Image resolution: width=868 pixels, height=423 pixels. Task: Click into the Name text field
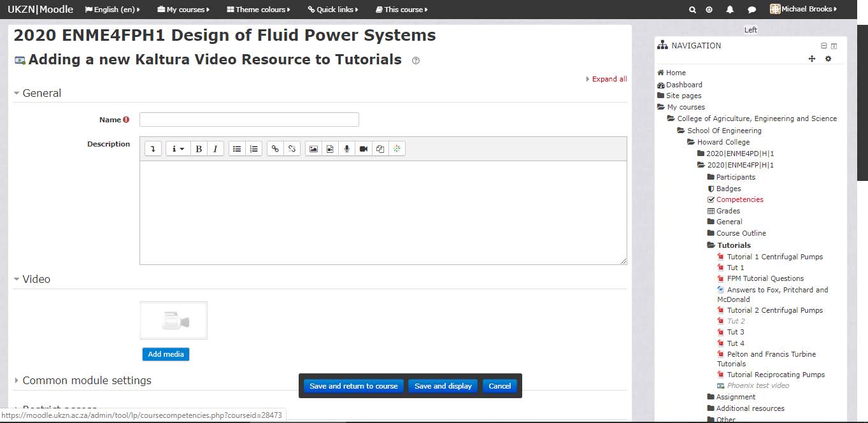[x=249, y=120]
